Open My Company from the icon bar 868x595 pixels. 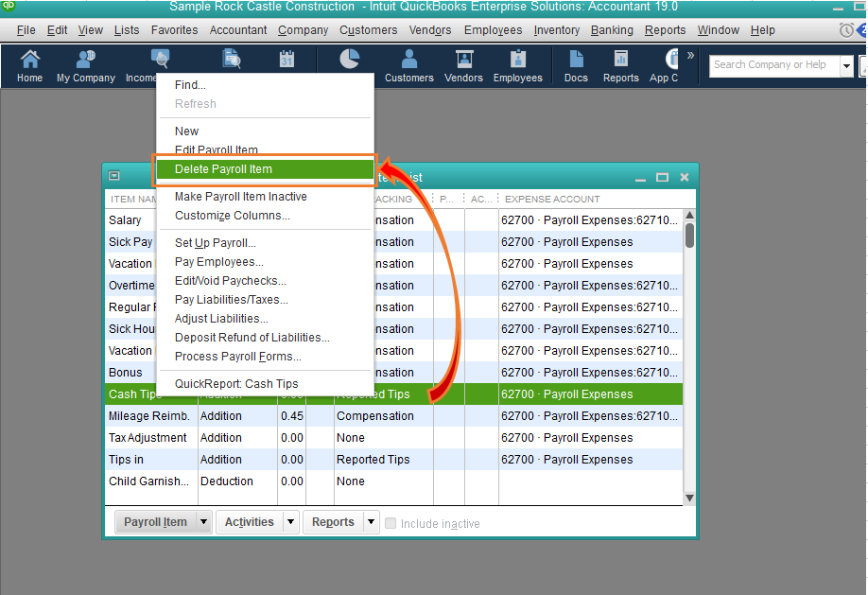[85, 65]
